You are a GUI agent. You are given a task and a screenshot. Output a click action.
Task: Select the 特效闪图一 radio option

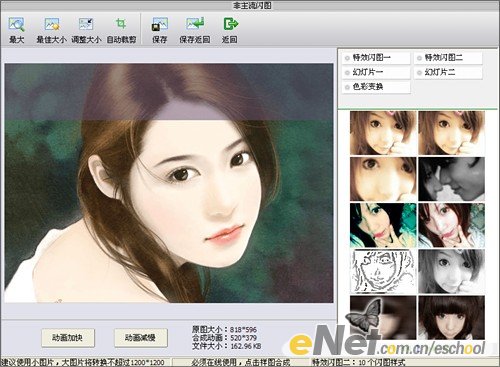376,58
